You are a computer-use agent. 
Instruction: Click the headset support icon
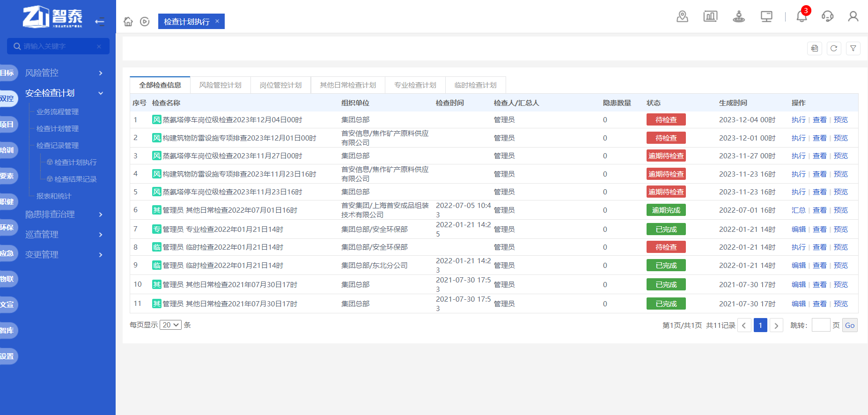(827, 16)
